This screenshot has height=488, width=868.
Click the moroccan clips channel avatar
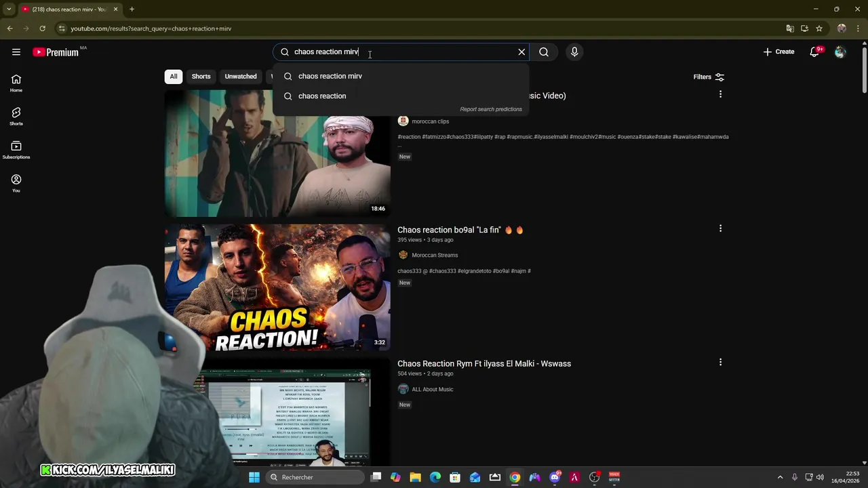pyautogui.click(x=403, y=121)
